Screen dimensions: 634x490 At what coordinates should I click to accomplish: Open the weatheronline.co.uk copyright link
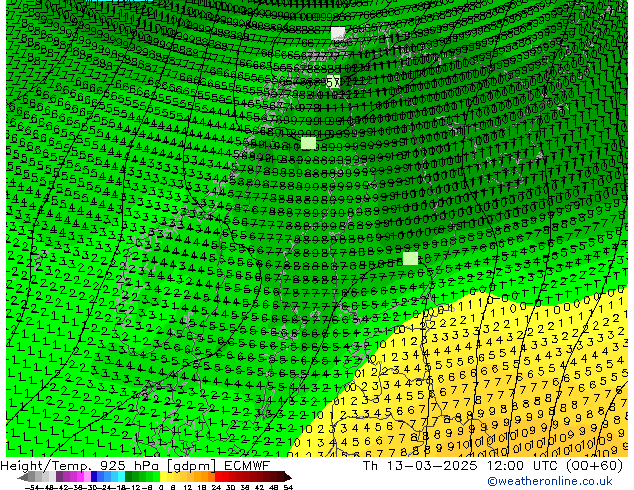pos(550,481)
